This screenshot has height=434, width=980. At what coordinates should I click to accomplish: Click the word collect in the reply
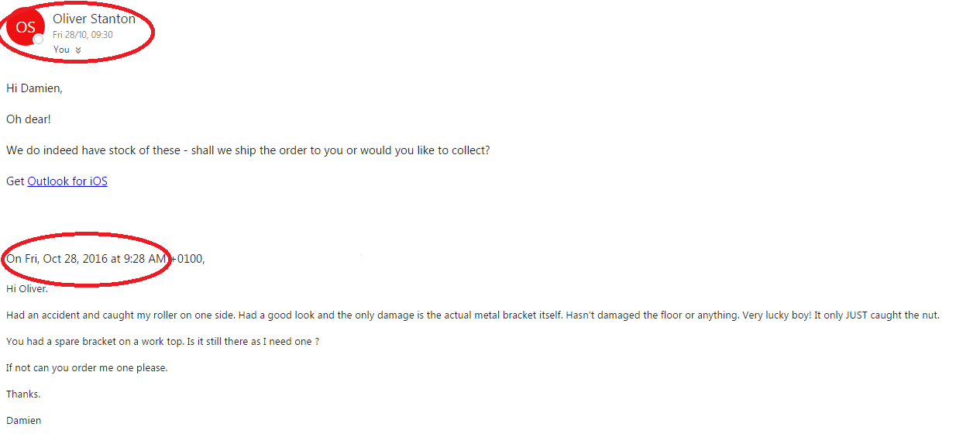[467, 150]
